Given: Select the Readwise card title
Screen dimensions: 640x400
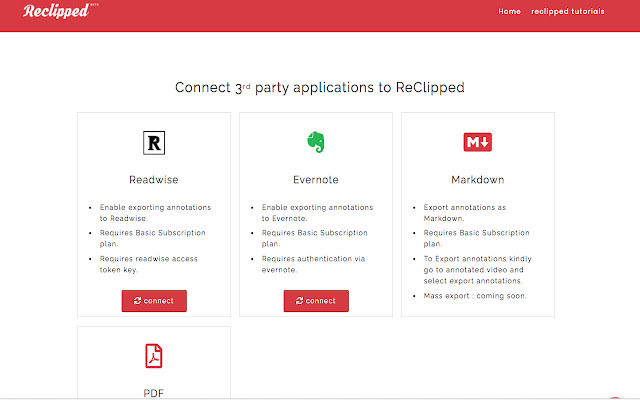Looking at the screenshot, I should click(154, 180).
